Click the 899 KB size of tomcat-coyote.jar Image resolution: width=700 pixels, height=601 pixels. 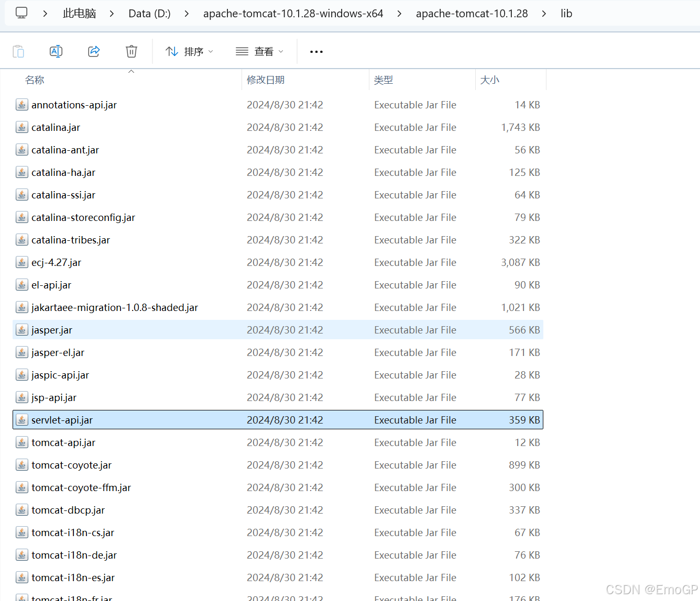tap(524, 465)
